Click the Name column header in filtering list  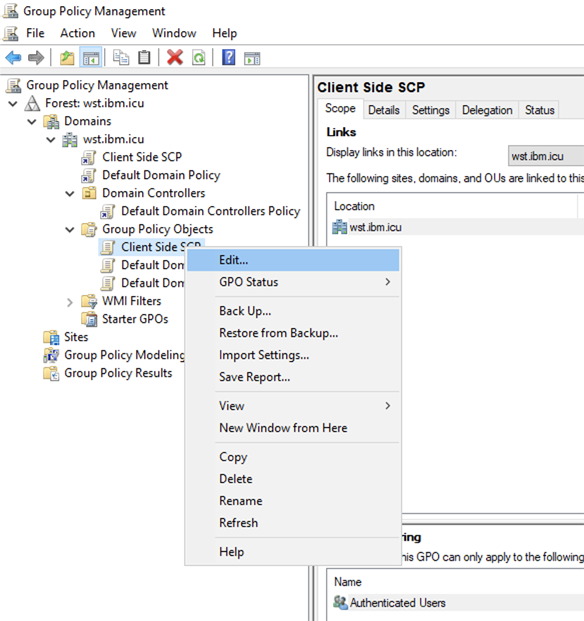tap(455, 582)
